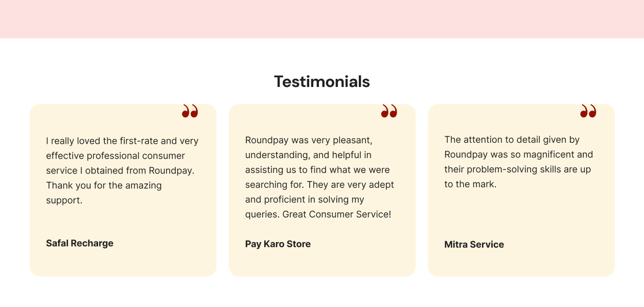Click testimonial text starting 'I really loved'
644x307 pixels.
point(122,141)
